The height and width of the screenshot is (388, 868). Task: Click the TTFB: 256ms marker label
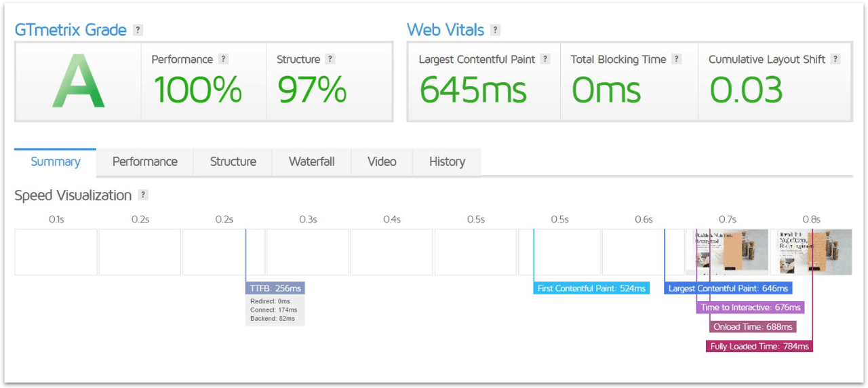pos(275,288)
